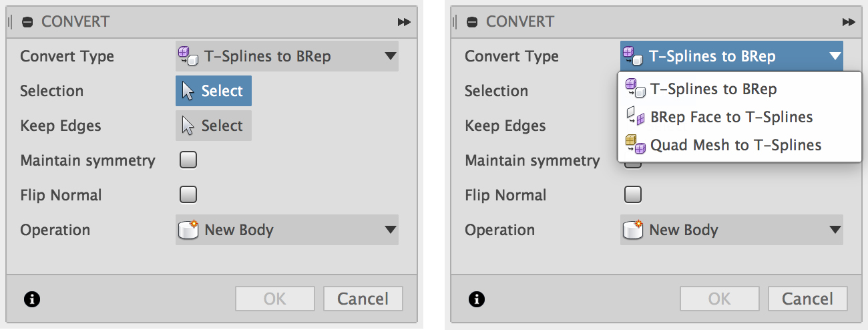Choose T-Splines to BRep from open list
868x330 pixels.
point(713,89)
